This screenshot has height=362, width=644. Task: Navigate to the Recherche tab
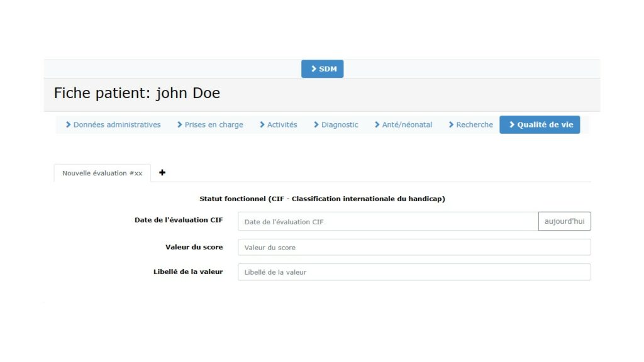pos(470,124)
